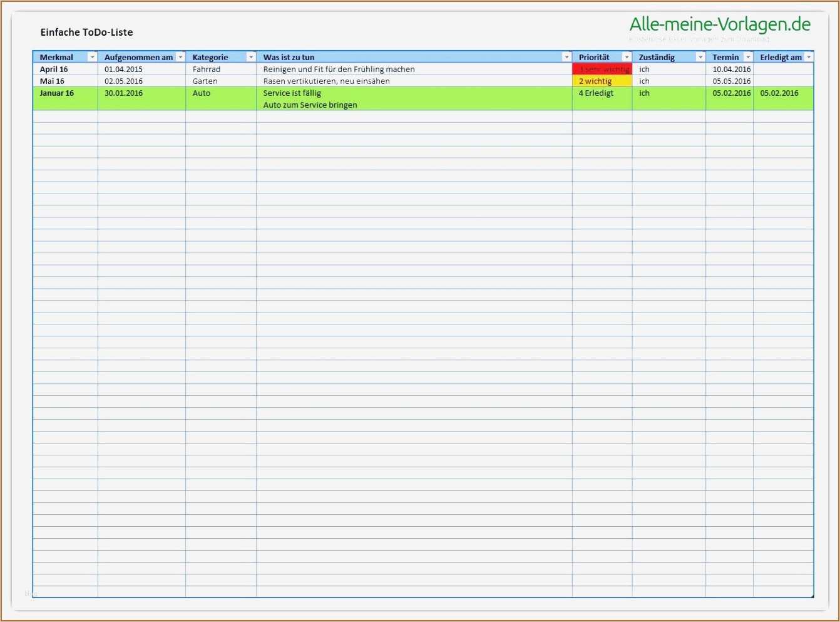Open the Zuständig column filter

click(699, 56)
